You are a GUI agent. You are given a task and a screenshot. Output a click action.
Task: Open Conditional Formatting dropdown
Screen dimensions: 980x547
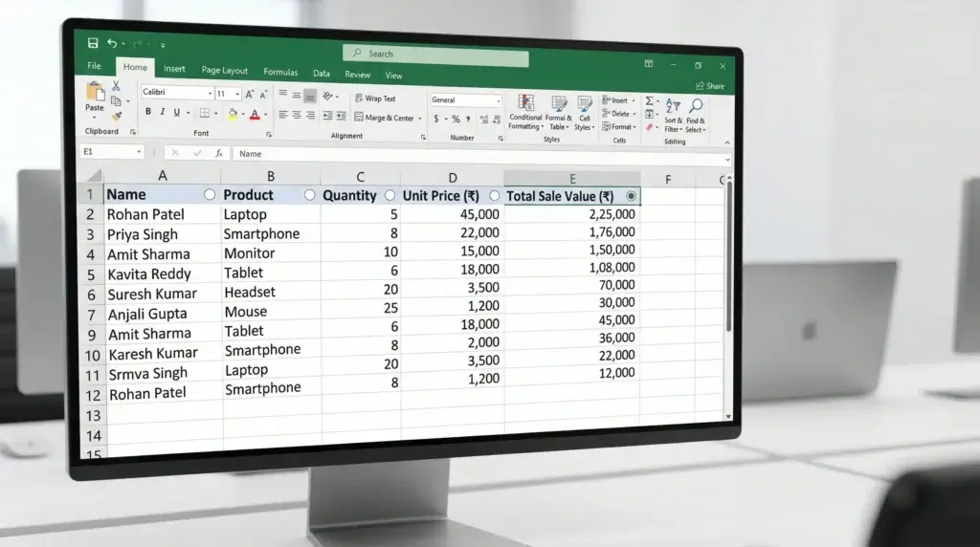point(525,113)
